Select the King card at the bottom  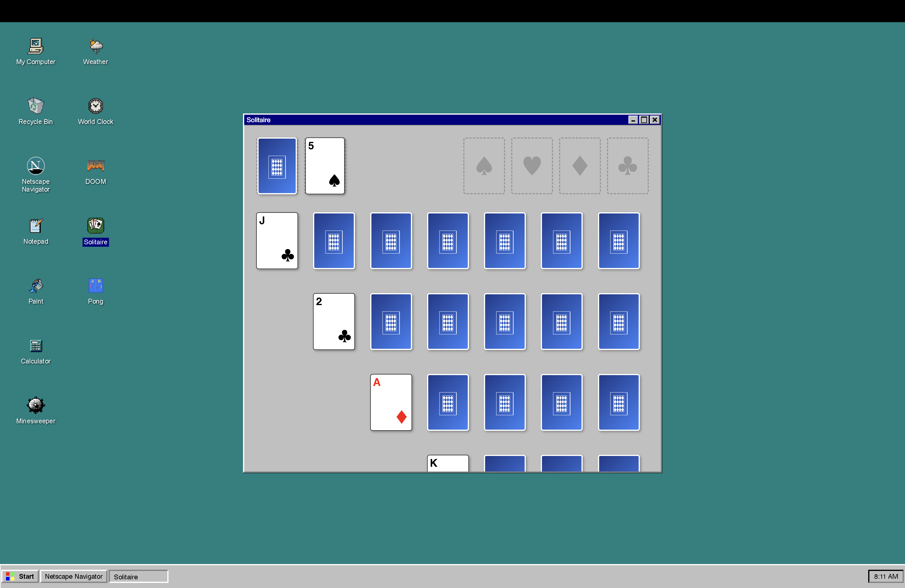[x=447, y=463]
